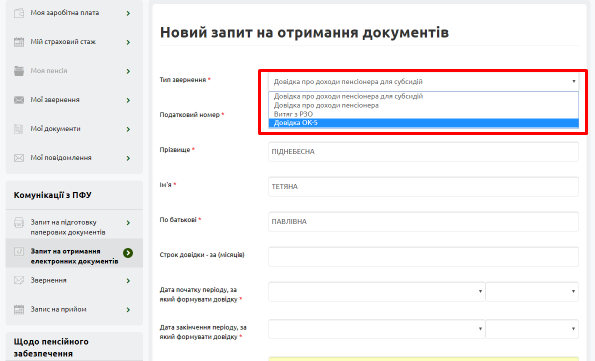Click the chevron next to Запит на підготовку паперових документів
Image resolution: width=595 pixels, height=361 pixels.
(x=128, y=223)
